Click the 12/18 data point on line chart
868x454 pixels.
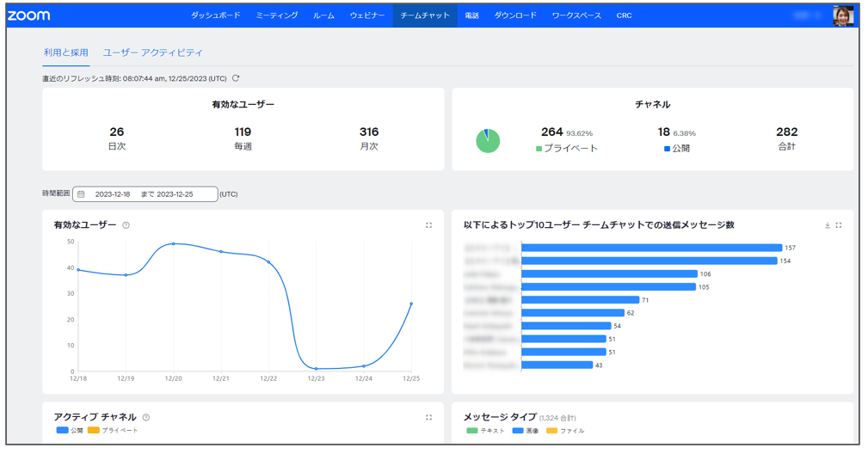point(78,270)
